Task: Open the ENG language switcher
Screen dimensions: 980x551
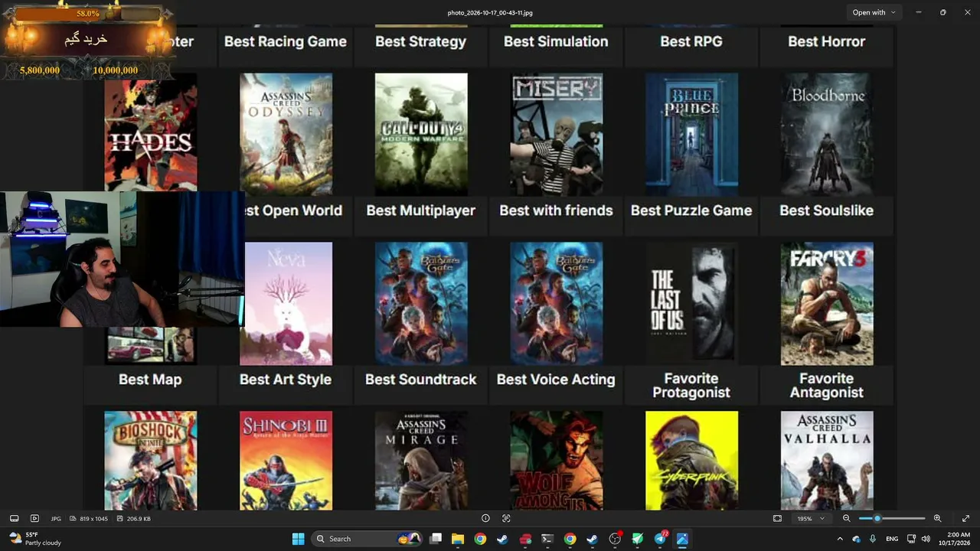Action: 892,539
